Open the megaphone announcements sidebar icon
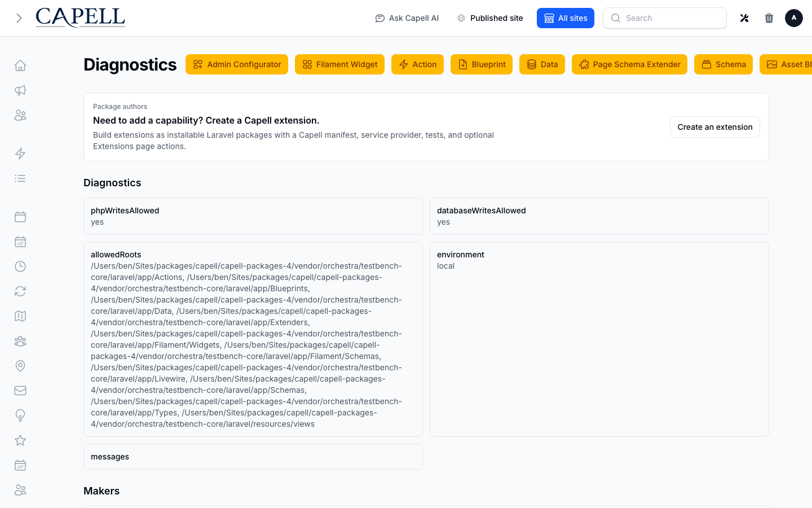This screenshot has height=508, width=812. click(x=20, y=90)
